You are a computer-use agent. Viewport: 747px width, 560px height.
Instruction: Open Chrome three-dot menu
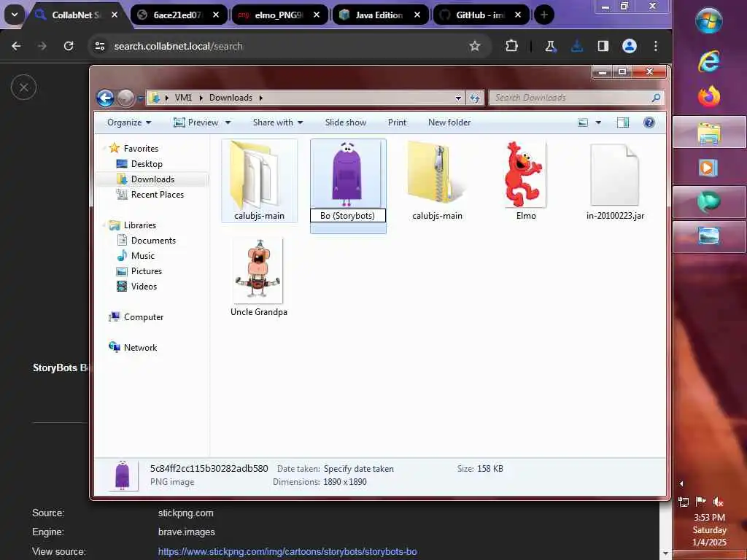[x=656, y=46]
